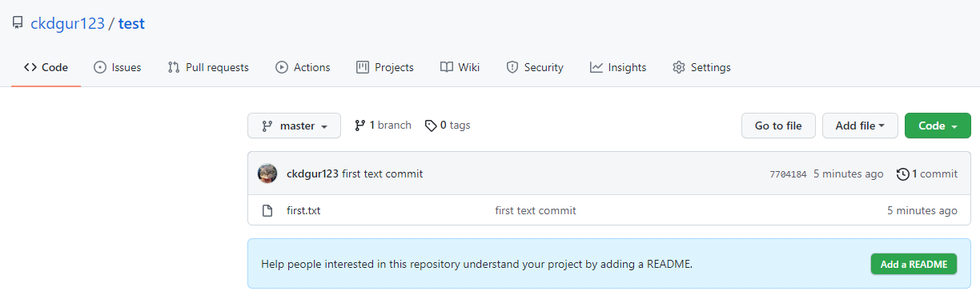Screen dimensions: 980x303
Task: Open the Actions tab
Action: click(x=303, y=67)
